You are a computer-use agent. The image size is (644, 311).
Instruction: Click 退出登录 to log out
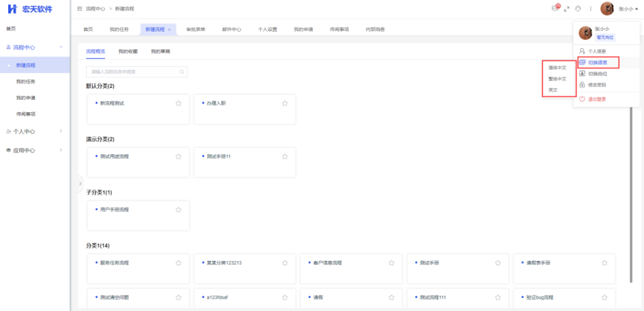(x=596, y=99)
